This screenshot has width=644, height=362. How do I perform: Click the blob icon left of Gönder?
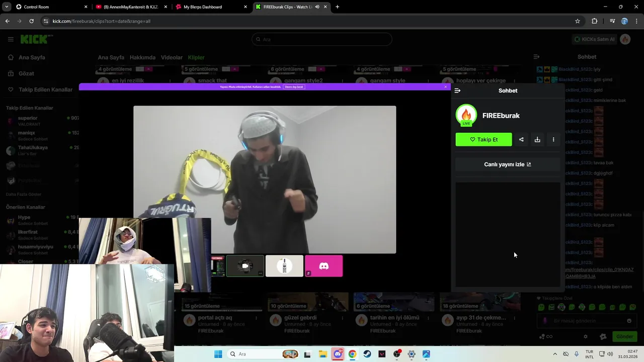click(x=603, y=337)
